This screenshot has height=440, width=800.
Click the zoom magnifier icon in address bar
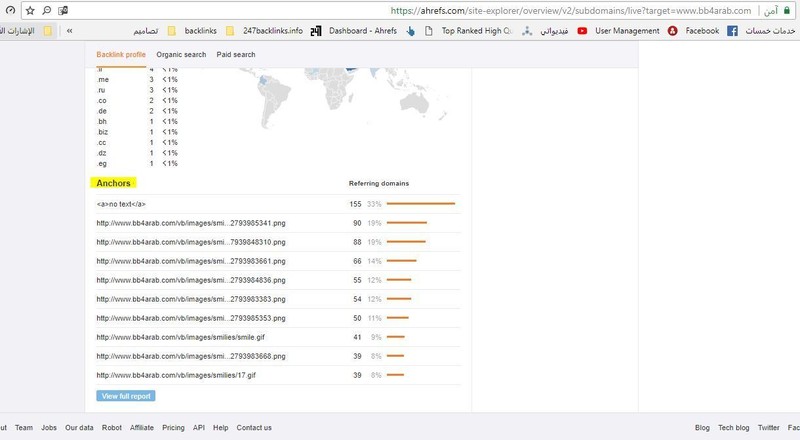(46, 10)
